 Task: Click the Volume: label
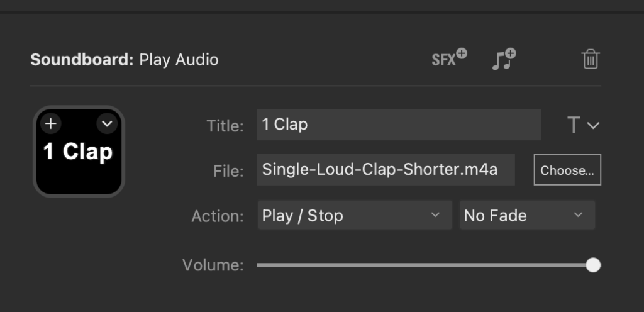[x=213, y=265]
